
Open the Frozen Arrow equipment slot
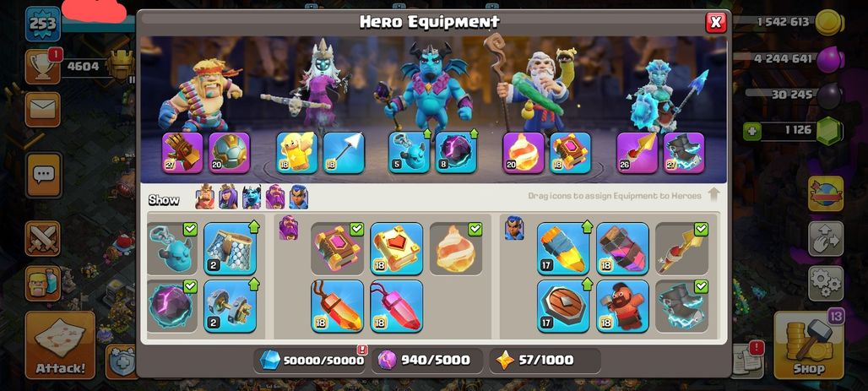344,152
